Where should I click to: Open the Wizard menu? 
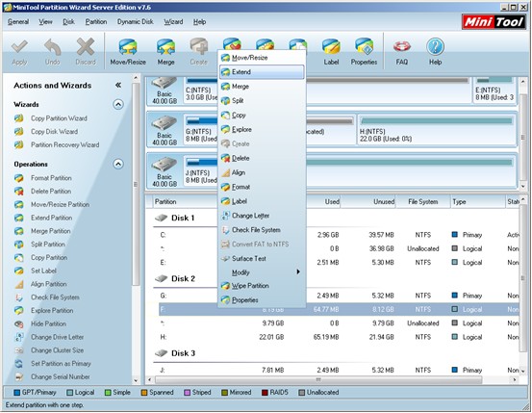[x=173, y=22]
